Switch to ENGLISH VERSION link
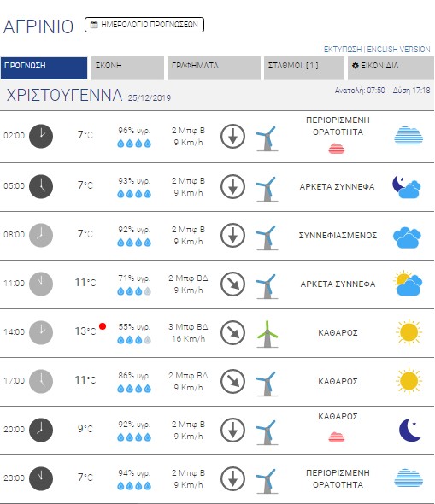 [398, 50]
